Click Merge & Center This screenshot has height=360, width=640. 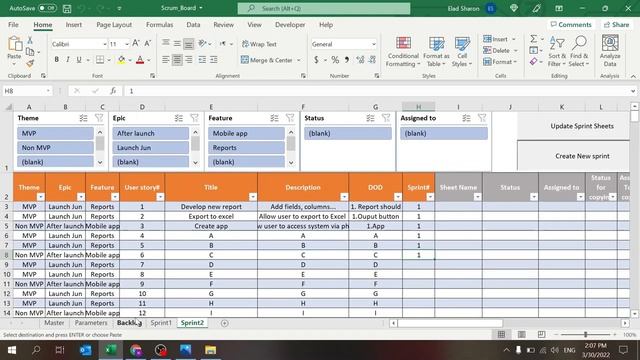267,60
